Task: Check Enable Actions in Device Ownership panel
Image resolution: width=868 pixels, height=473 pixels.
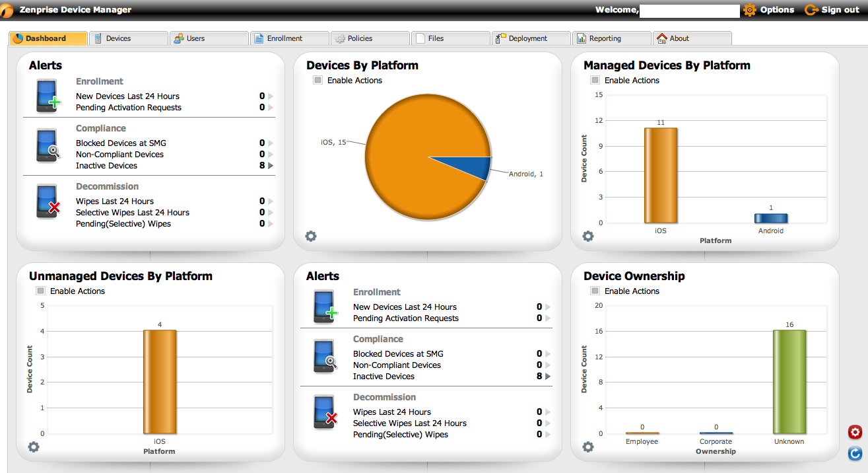Action: click(x=595, y=291)
